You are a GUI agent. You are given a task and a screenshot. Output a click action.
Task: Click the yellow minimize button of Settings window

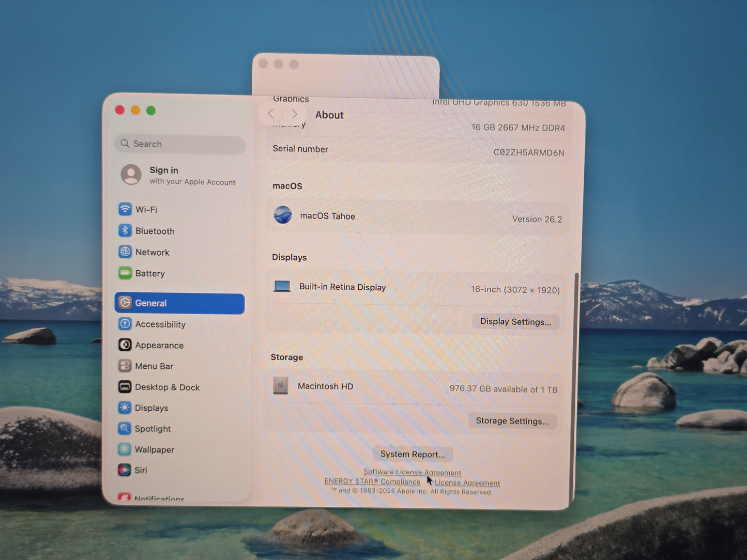[x=135, y=110]
